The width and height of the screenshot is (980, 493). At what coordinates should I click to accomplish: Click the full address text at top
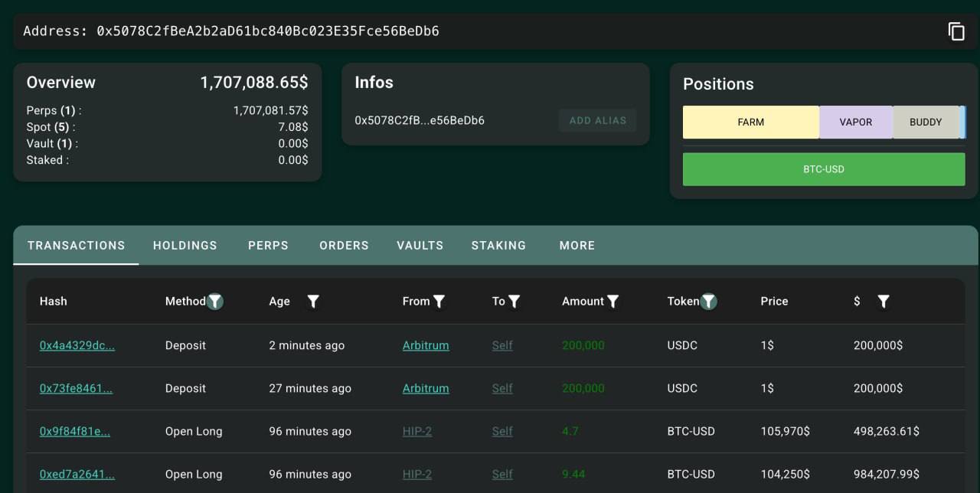coord(268,31)
